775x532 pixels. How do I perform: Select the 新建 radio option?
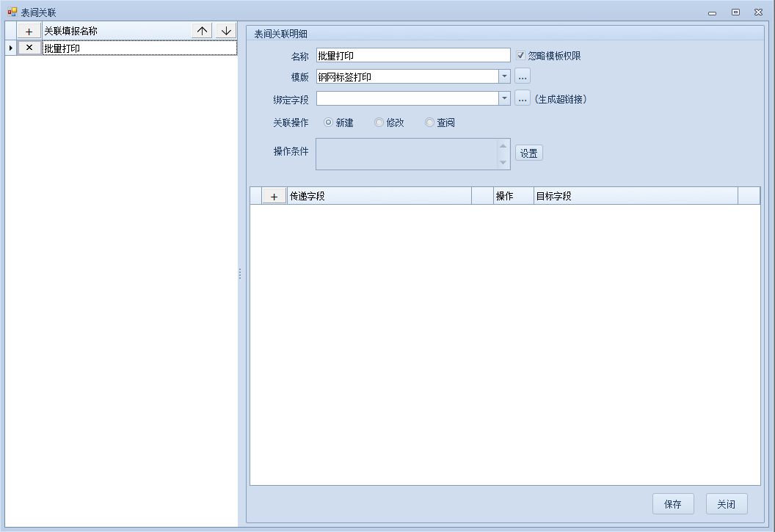click(328, 123)
